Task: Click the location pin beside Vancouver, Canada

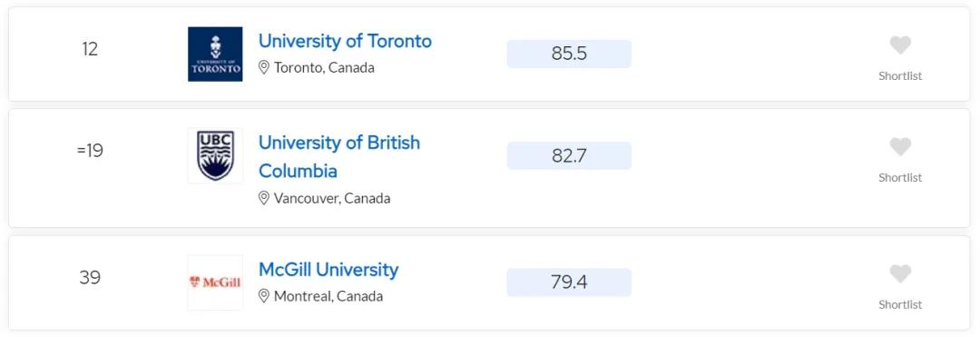Action: (x=264, y=198)
